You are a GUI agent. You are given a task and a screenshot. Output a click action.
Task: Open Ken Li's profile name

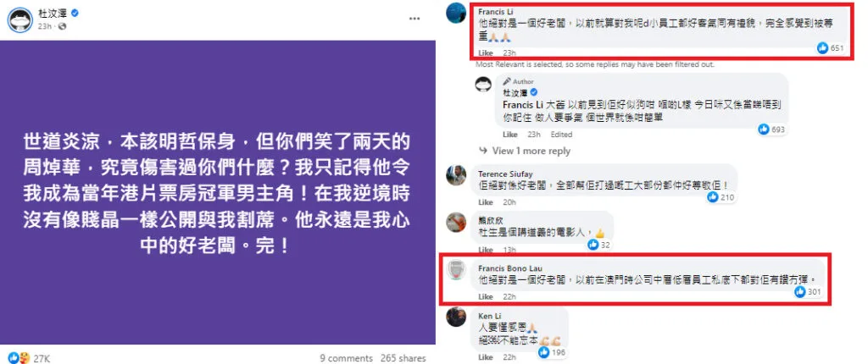point(487,316)
